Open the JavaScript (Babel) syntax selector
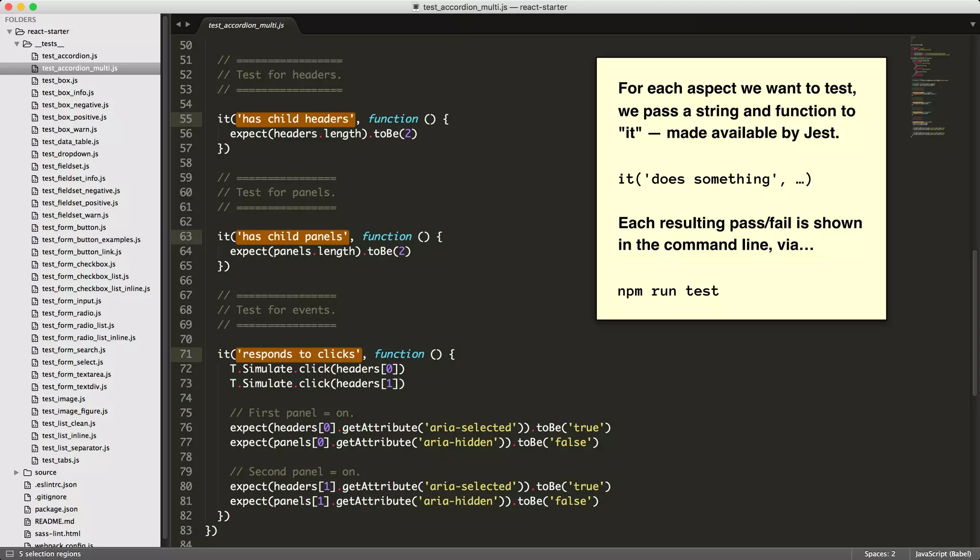The width and height of the screenshot is (980, 560). tap(943, 554)
